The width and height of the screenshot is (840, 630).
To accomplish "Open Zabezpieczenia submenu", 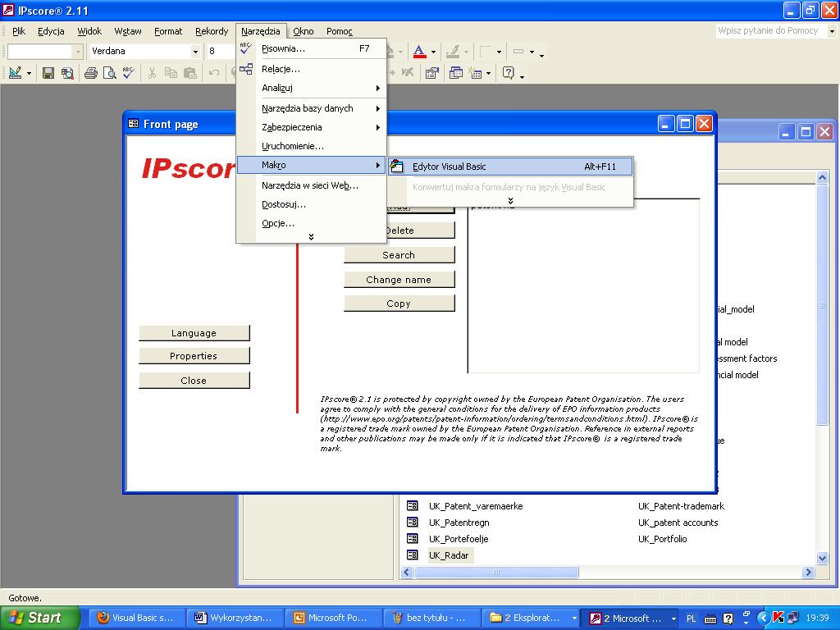I will pyautogui.click(x=311, y=127).
